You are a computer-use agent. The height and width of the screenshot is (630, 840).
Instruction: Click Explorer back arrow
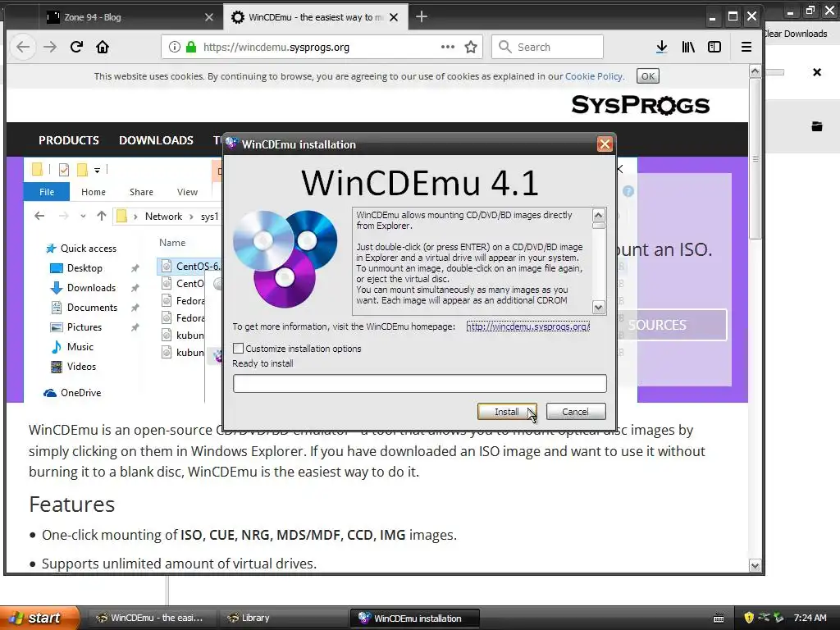point(39,216)
